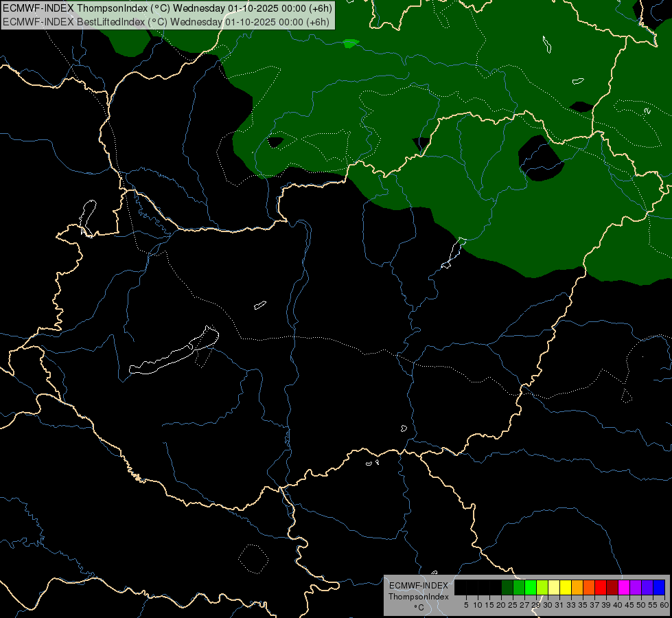
Task: Click the legend title 'ECMWF-INDEX'
Action: pos(419,586)
